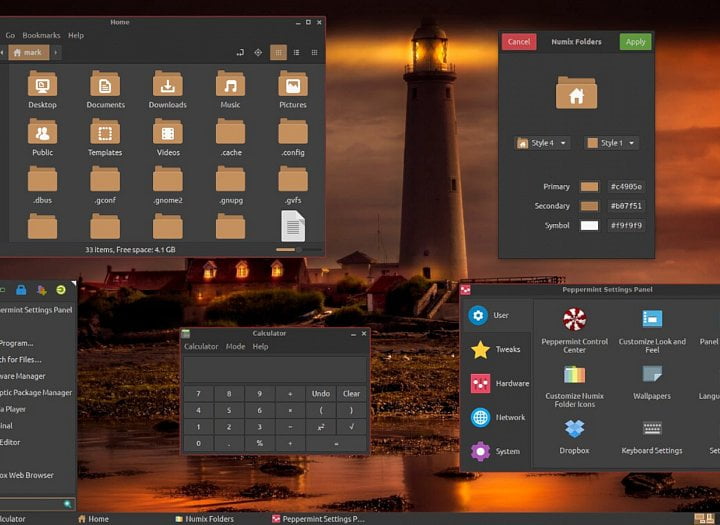Click the Undo button on calculator
Screen dimensions: 720x525
(321, 394)
